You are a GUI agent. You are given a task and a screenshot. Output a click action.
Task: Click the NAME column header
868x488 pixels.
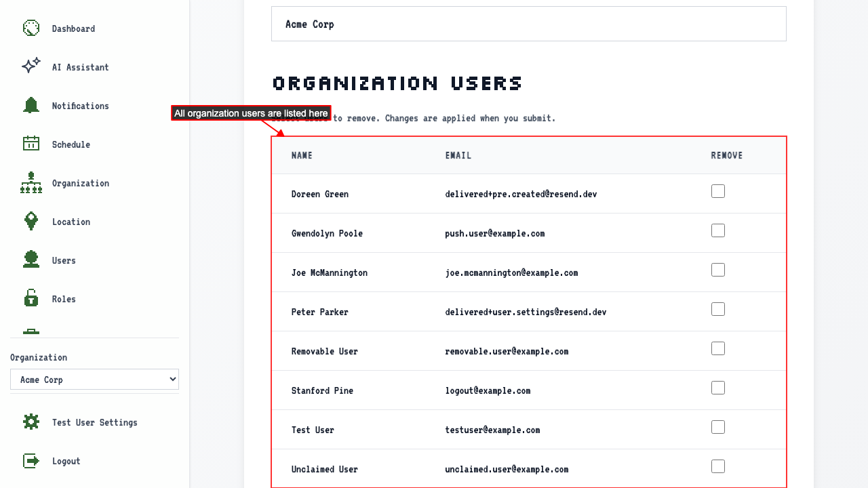tap(302, 155)
